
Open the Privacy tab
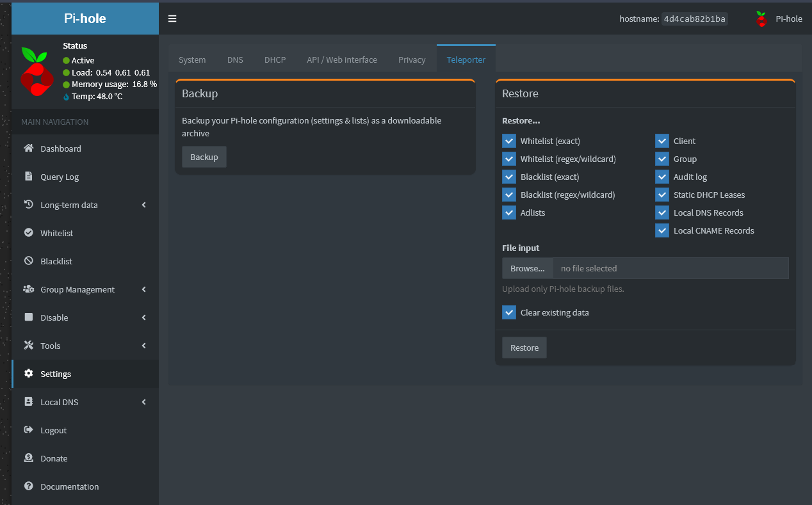click(x=412, y=60)
